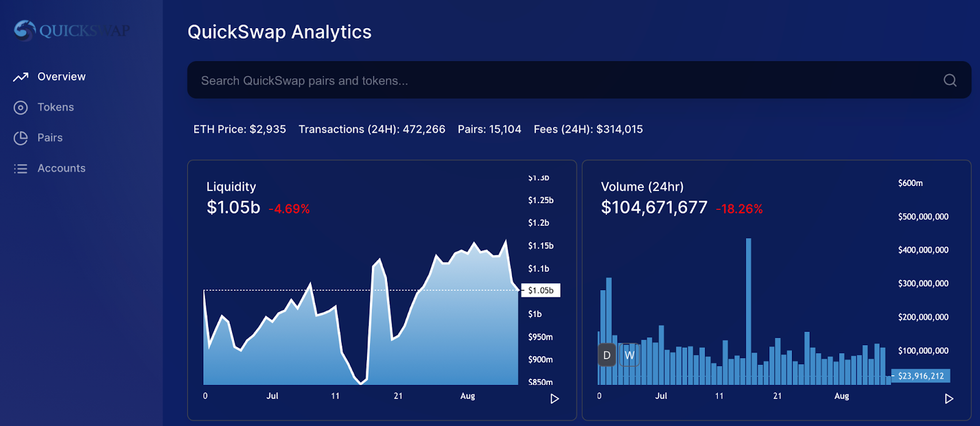Click the $1.05b liquidity price marker
The image size is (980, 426).
pos(541,291)
